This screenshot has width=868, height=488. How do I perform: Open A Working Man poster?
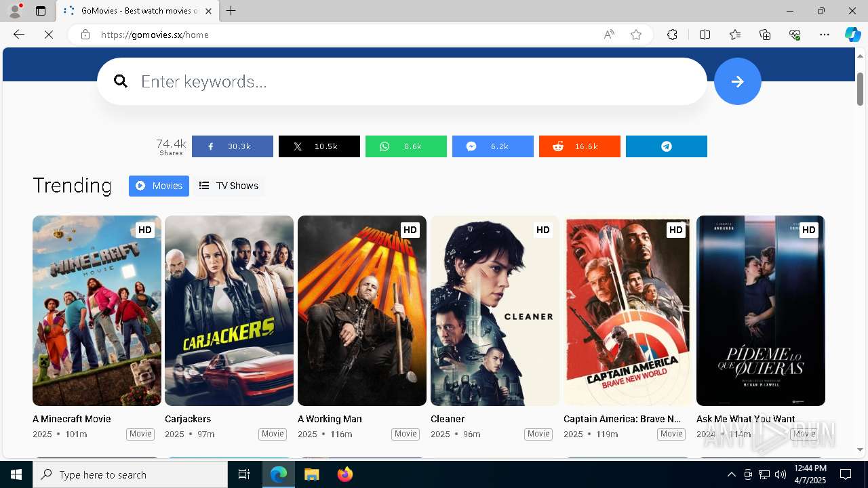tap(362, 310)
